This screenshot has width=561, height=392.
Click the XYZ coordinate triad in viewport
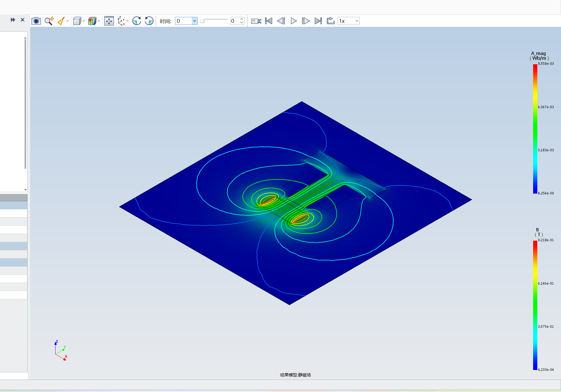click(x=61, y=350)
